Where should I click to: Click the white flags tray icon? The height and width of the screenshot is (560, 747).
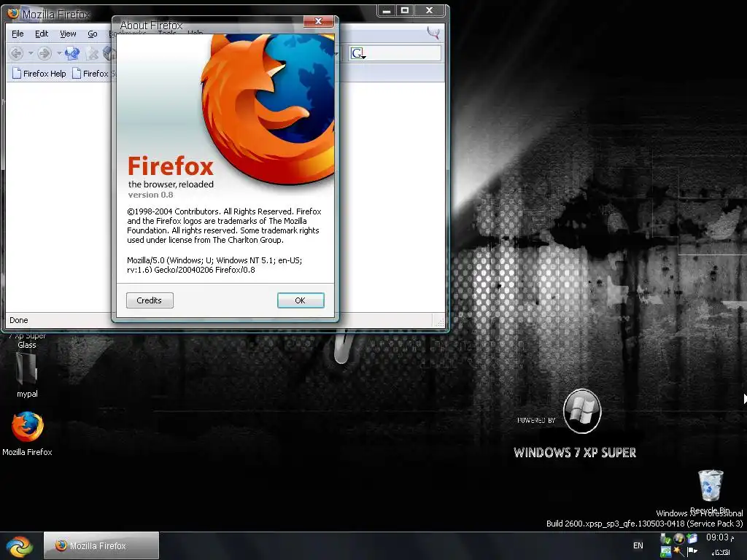(x=692, y=553)
